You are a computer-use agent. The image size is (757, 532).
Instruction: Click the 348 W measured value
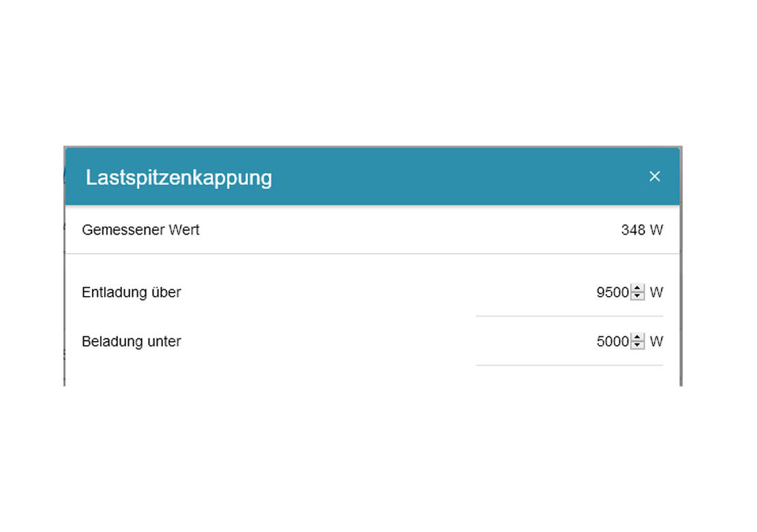coord(642,230)
